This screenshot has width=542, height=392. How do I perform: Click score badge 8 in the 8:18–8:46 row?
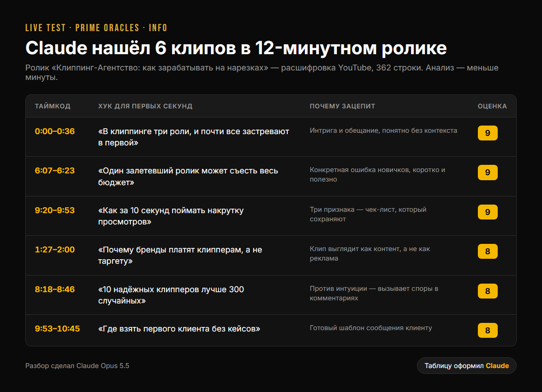click(x=488, y=291)
